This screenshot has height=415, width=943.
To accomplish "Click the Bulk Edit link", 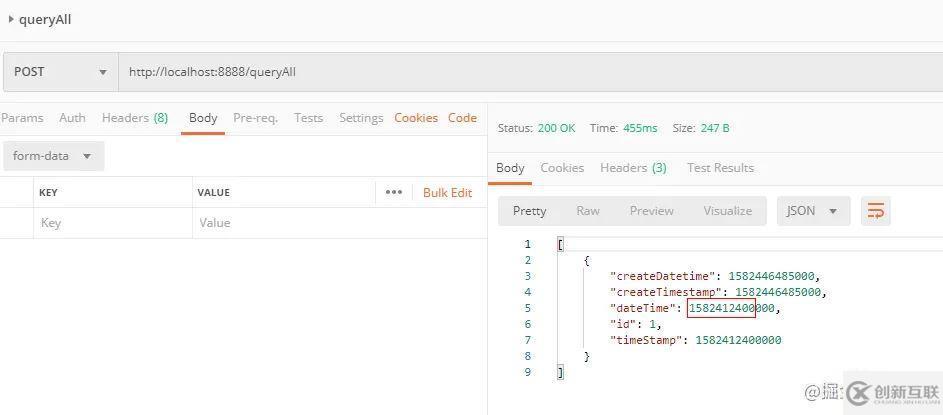I will pyautogui.click(x=447, y=192).
